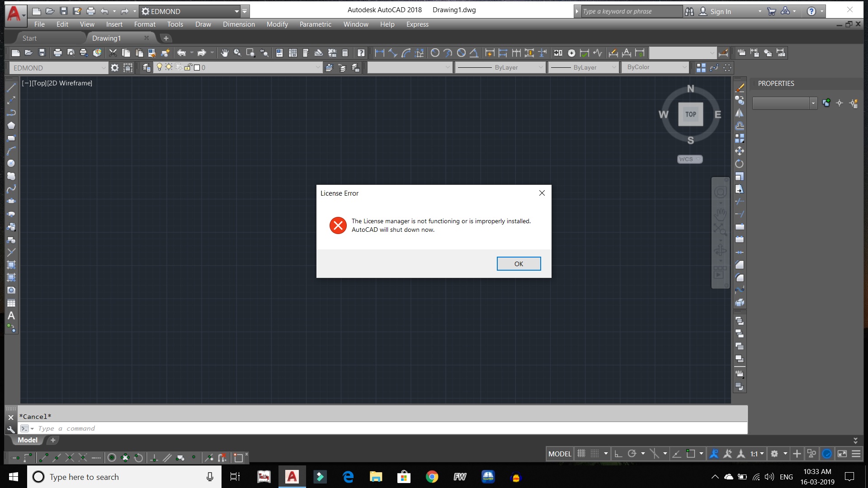Dismiss the License Error with OK
This screenshot has height=488, width=868.
pyautogui.click(x=519, y=263)
